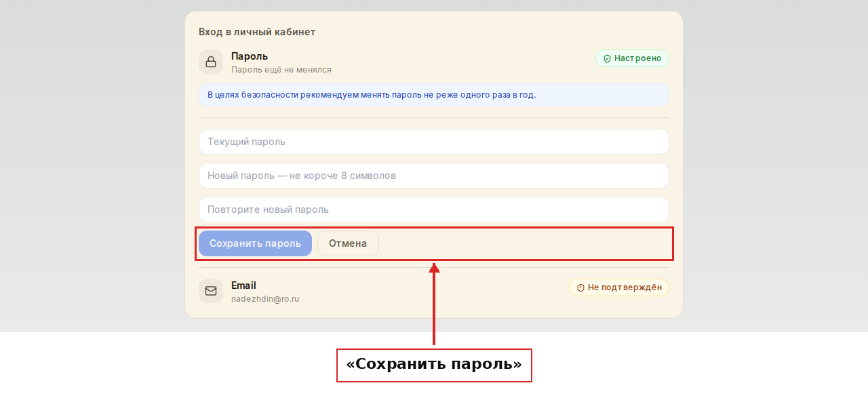
Task: Click the Сохранить пароль button
Action: click(x=255, y=243)
